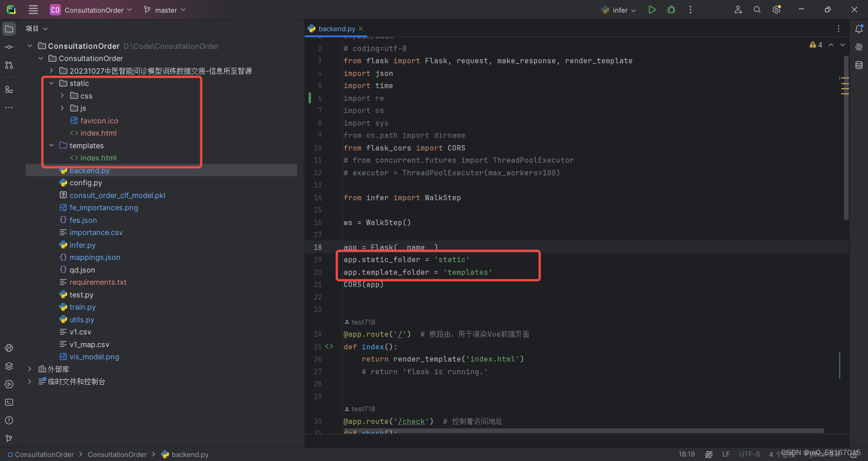Click the editor horizontal scrollbar
This screenshot has width=868, height=461.
point(583,431)
